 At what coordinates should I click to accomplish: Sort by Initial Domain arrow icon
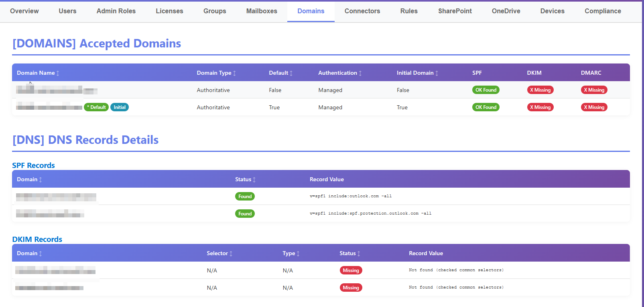pos(437,73)
